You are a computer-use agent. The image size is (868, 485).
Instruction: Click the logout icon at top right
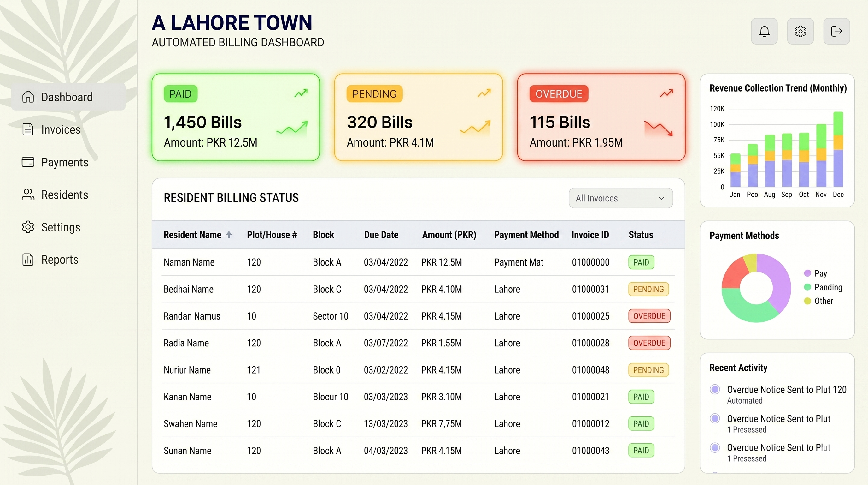click(x=837, y=31)
